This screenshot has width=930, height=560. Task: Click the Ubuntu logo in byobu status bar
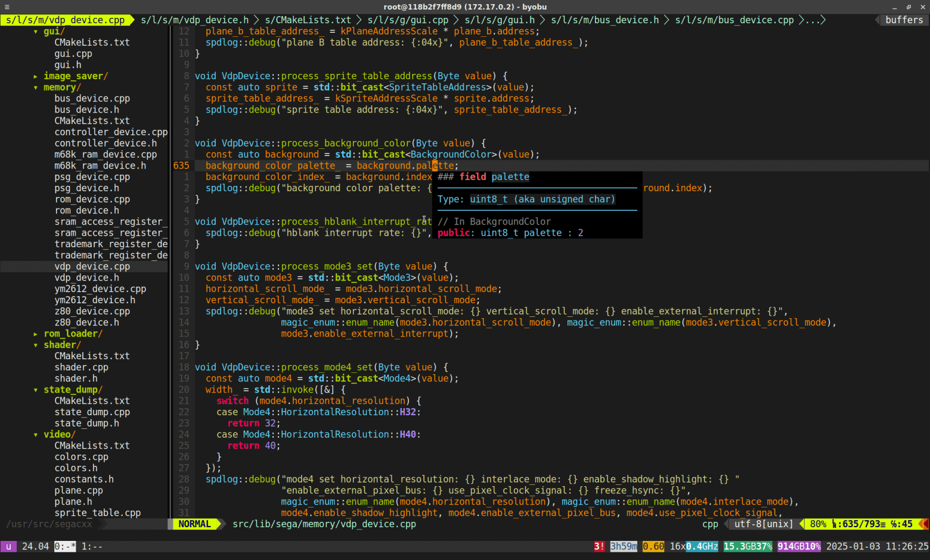point(8,546)
